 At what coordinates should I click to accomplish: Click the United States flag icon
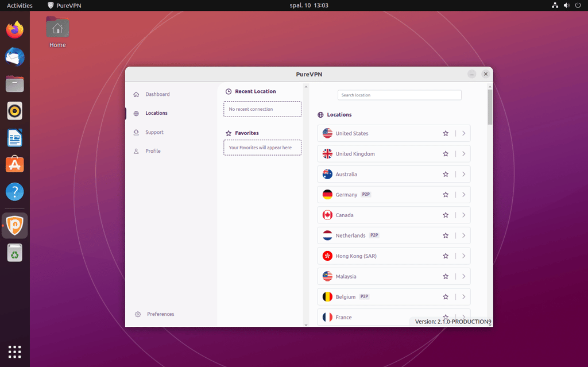coord(327,133)
